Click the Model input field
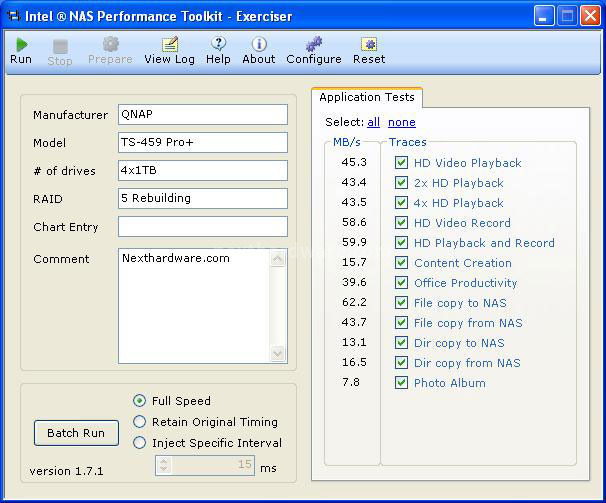Screen dimensions: 606x503 pyautogui.click(x=203, y=142)
